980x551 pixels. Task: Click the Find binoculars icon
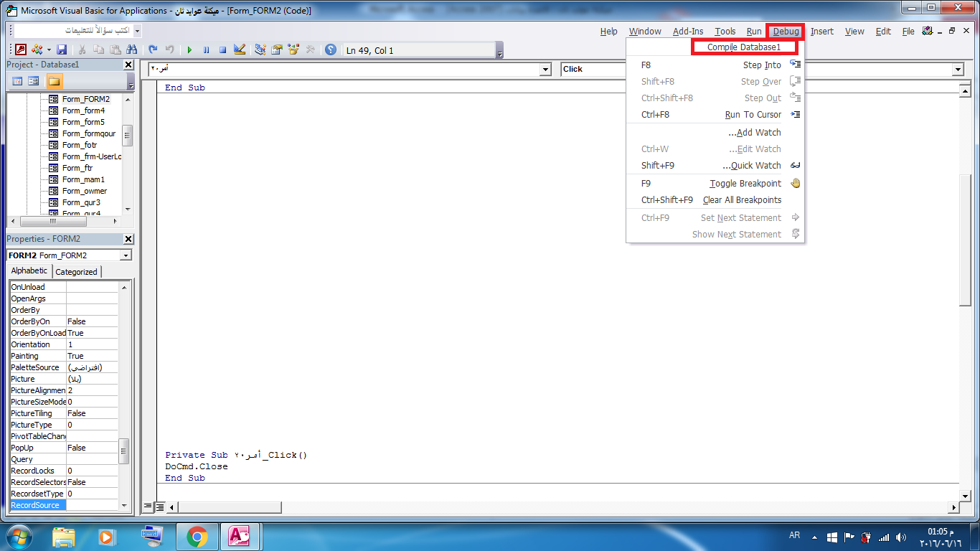[131, 50]
